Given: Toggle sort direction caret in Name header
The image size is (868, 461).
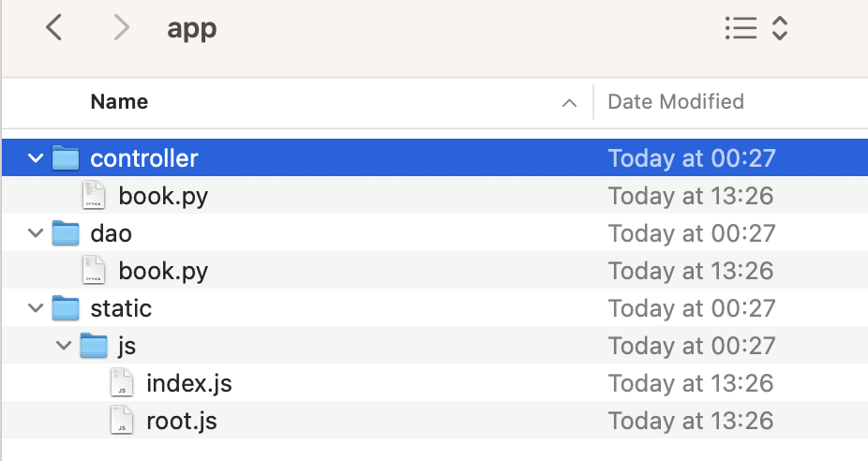Looking at the screenshot, I should [x=569, y=103].
